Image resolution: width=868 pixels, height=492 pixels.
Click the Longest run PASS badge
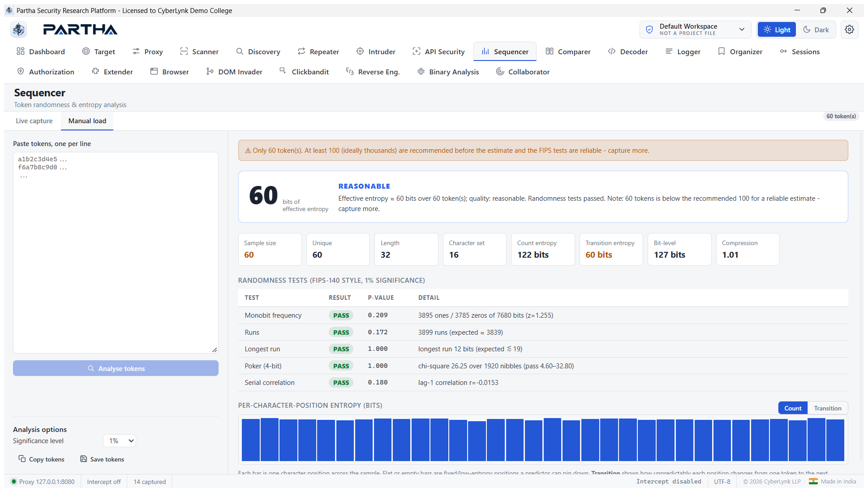tap(341, 349)
